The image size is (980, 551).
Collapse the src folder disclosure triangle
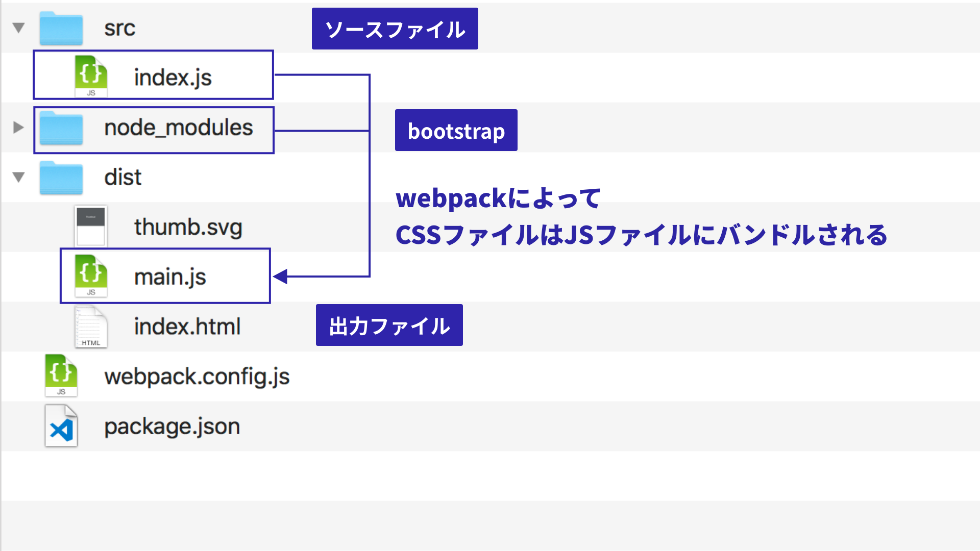click(x=19, y=28)
